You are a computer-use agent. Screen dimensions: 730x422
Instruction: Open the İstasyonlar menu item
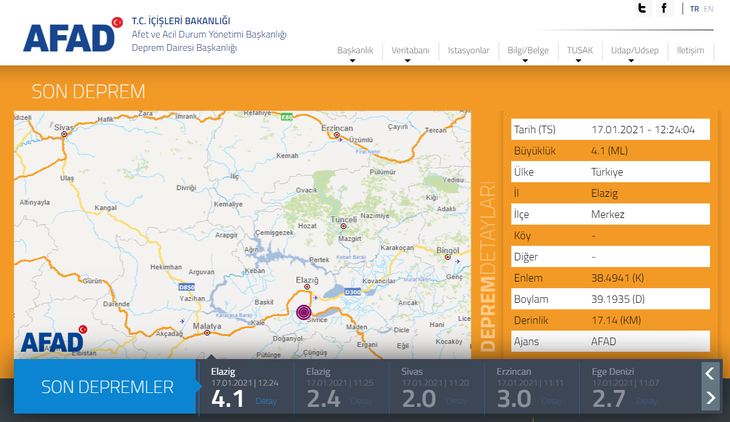(x=468, y=50)
